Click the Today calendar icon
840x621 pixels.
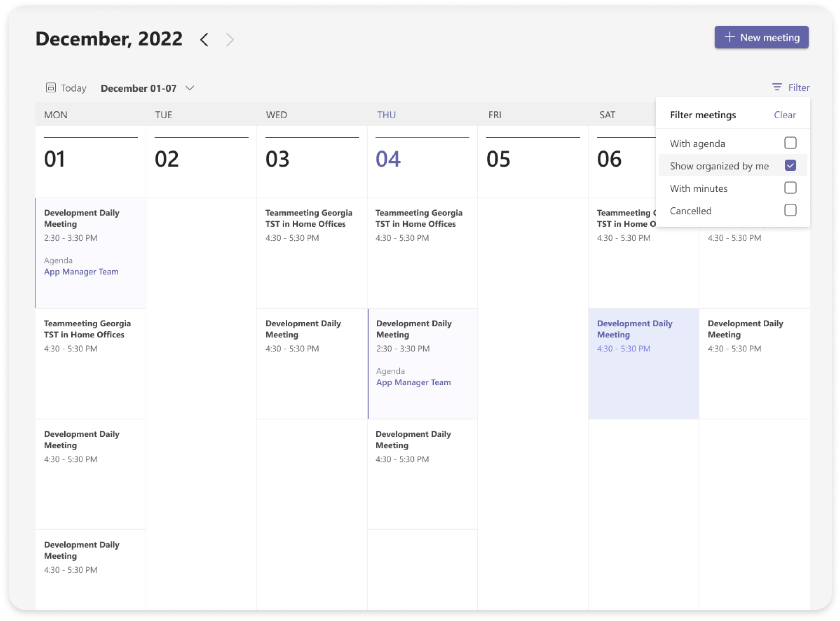(x=51, y=88)
